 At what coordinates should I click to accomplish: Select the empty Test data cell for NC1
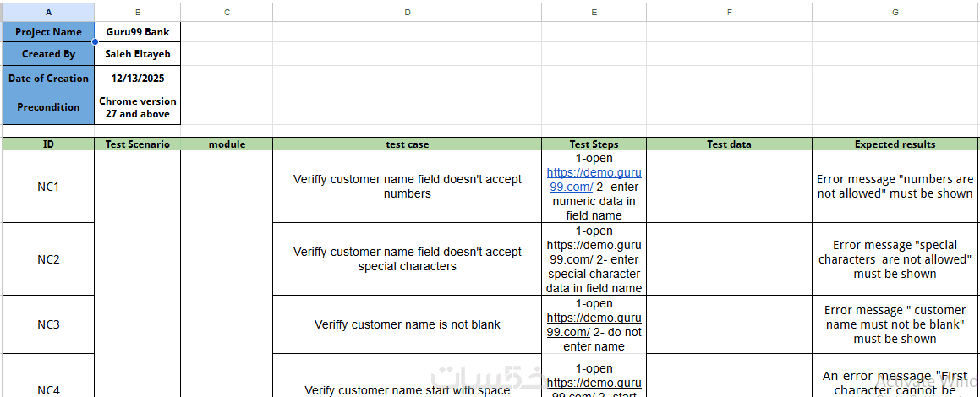(729, 187)
